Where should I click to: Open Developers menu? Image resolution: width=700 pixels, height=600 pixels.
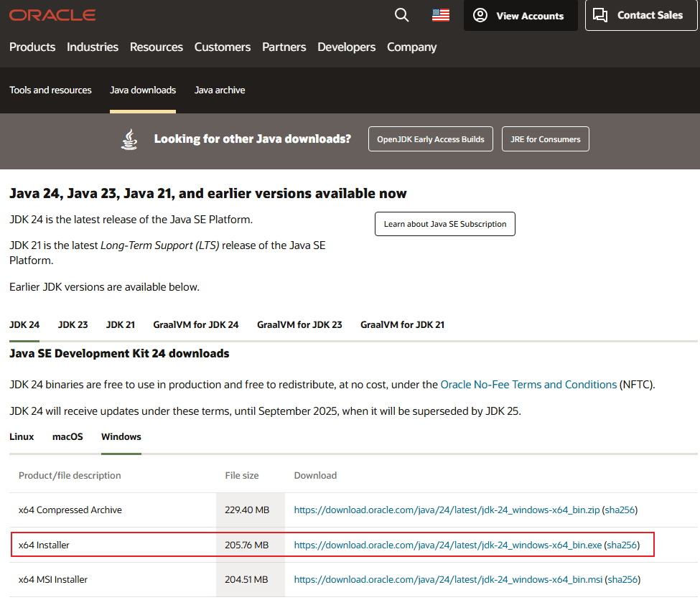[x=347, y=47]
